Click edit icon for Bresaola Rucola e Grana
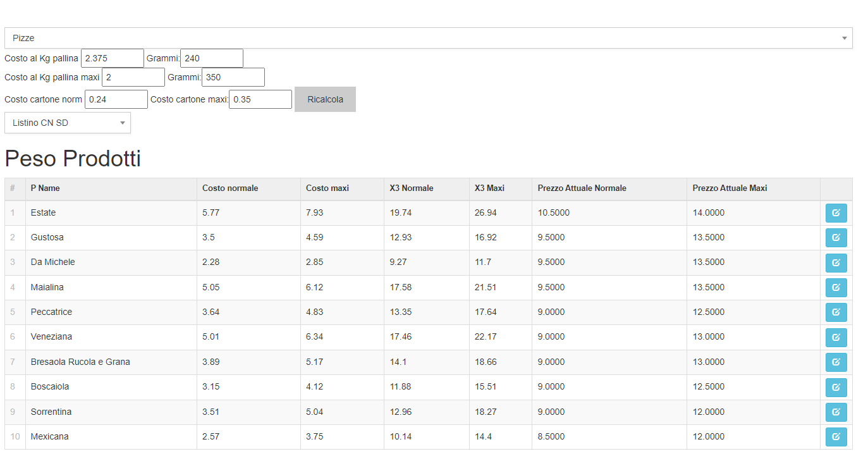 pyautogui.click(x=836, y=362)
